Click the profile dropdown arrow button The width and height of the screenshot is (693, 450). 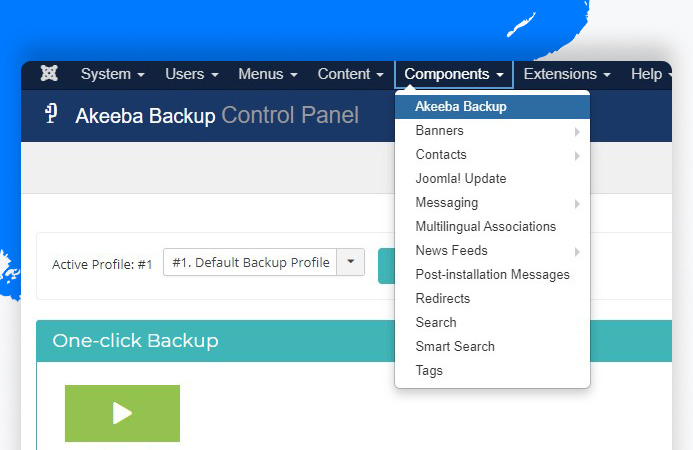pyautogui.click(x=351, y=262)
